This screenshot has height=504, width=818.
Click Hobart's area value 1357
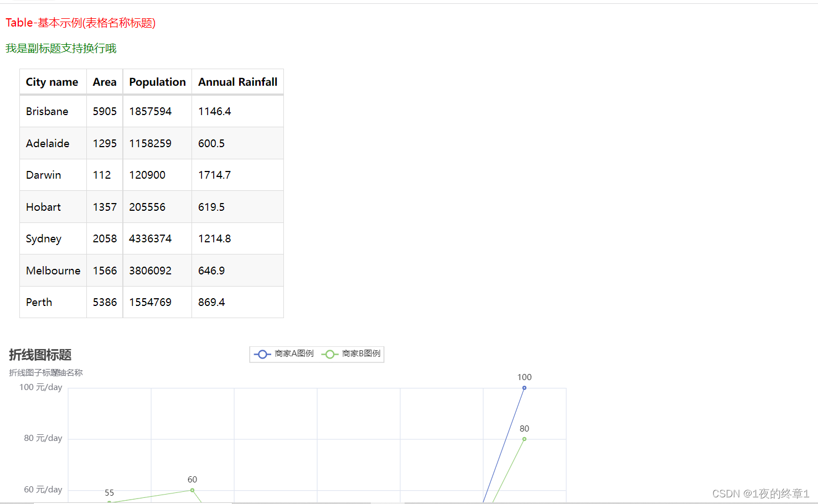coord(105,207)
